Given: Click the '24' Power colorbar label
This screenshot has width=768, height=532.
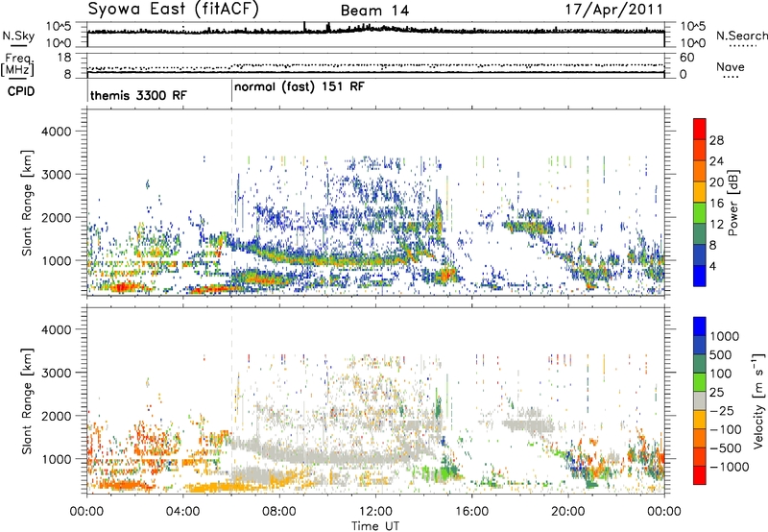Looking at the screenshot, I should [x=716, y=161].
